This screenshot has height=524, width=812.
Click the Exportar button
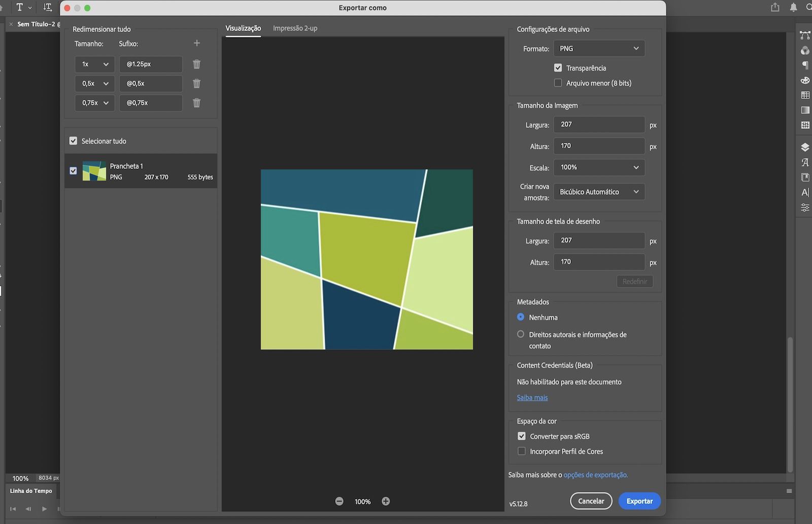(639, 501)
